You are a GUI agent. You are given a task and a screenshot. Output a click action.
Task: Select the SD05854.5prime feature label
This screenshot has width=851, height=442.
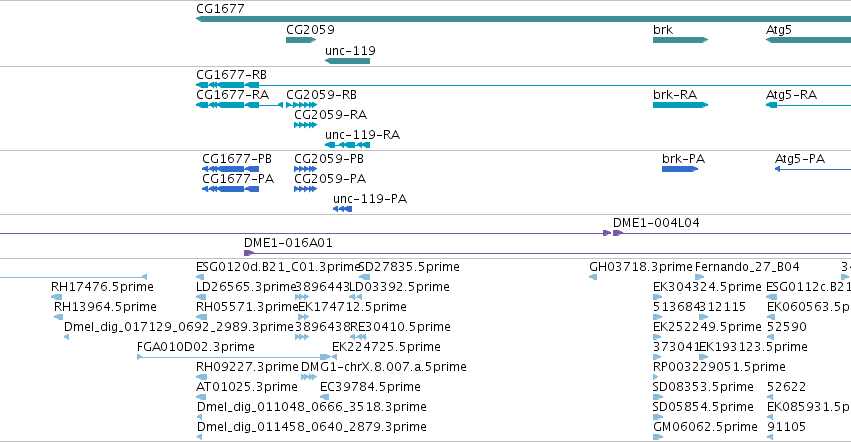pos(703,407)
